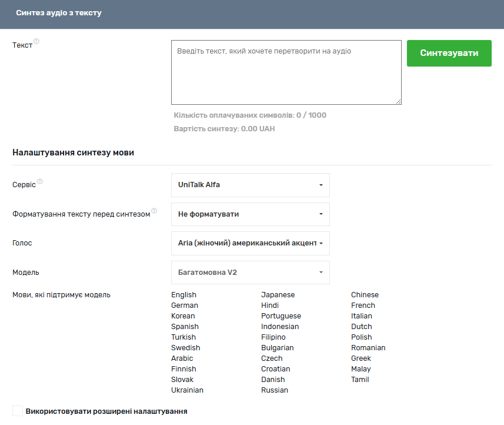Click Ukrainian in the supported languages list
Image resolution: width=504 pixels, height=425 pixels.
point(187,390)
